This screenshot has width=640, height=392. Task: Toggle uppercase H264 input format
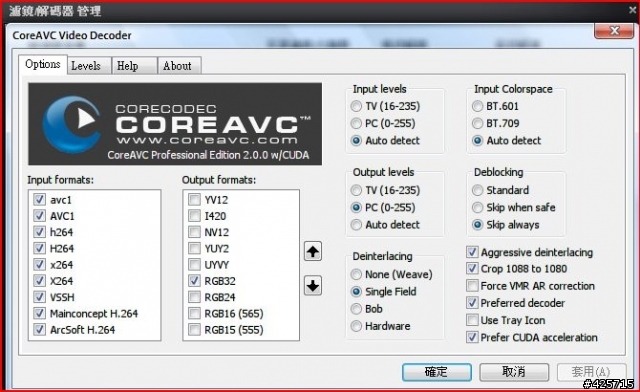point(39,248)
